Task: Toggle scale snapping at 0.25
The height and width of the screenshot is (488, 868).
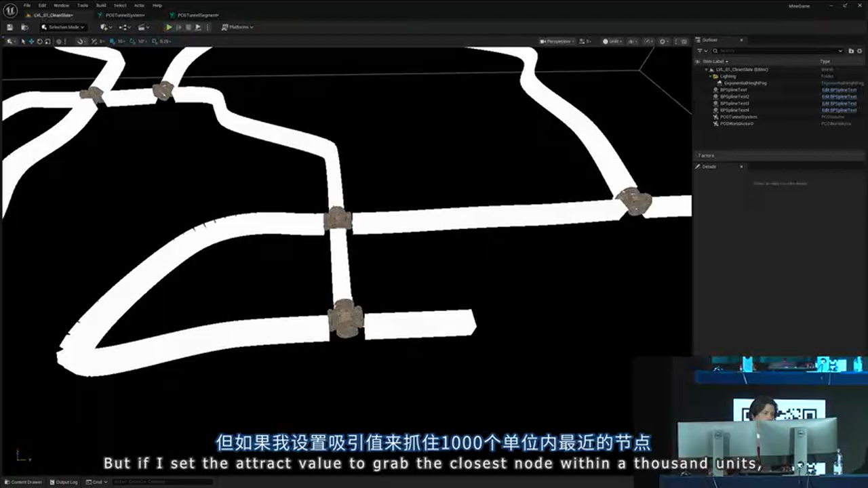Action: (153, 41)
